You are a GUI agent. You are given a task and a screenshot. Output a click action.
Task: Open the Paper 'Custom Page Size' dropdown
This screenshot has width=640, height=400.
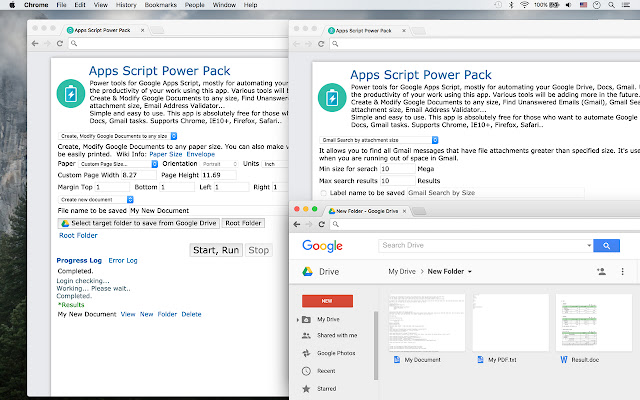118,164
